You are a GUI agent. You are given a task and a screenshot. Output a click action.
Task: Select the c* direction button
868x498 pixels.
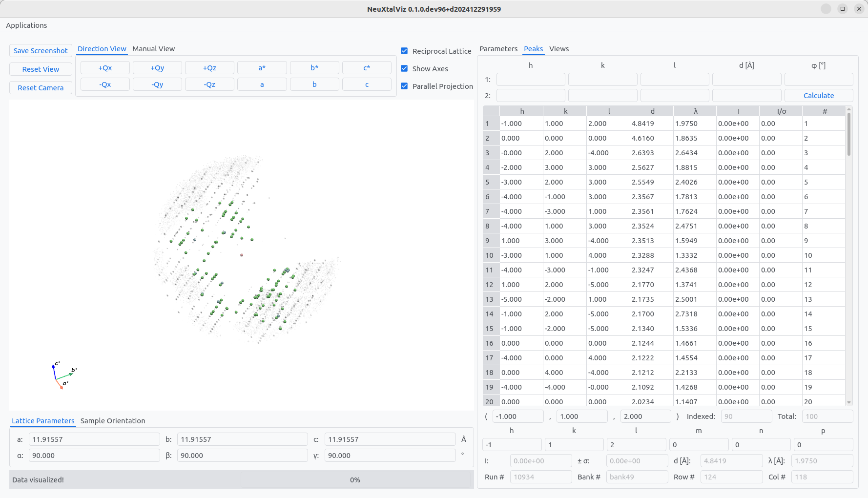pyautogui.click(x=367, y=68)
